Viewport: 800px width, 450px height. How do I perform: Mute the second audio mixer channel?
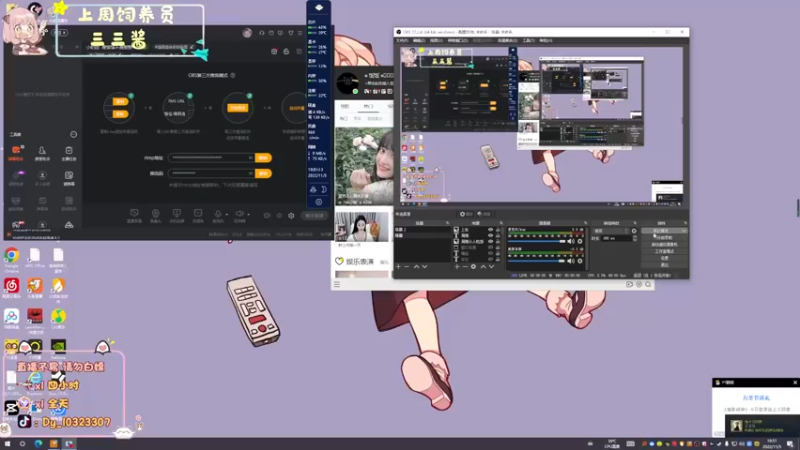[571, 261]
